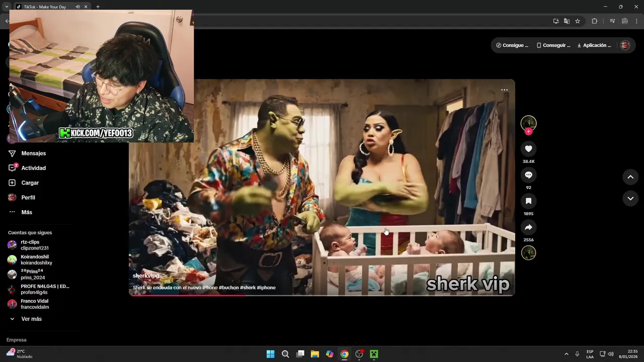Seek the video progress bar
The width and height of the screenshot is (644, 362).
pyautogui.click(x=322, y=295)
